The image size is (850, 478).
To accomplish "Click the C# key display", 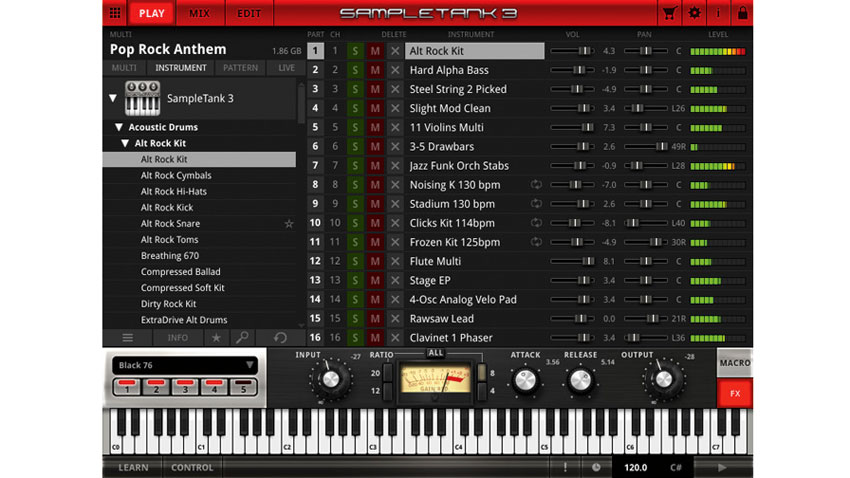I will 675,467.
